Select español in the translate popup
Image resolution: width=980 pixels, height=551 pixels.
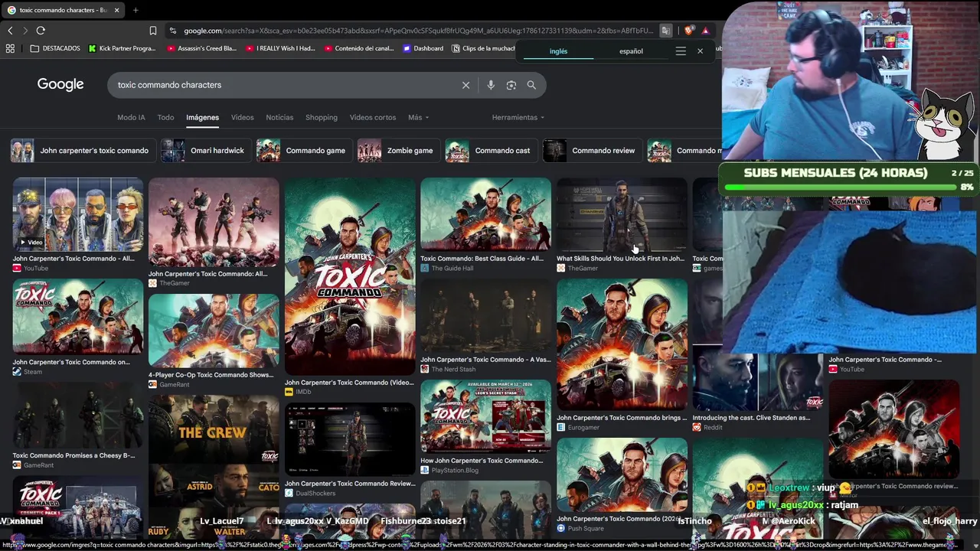click(631, 51)
